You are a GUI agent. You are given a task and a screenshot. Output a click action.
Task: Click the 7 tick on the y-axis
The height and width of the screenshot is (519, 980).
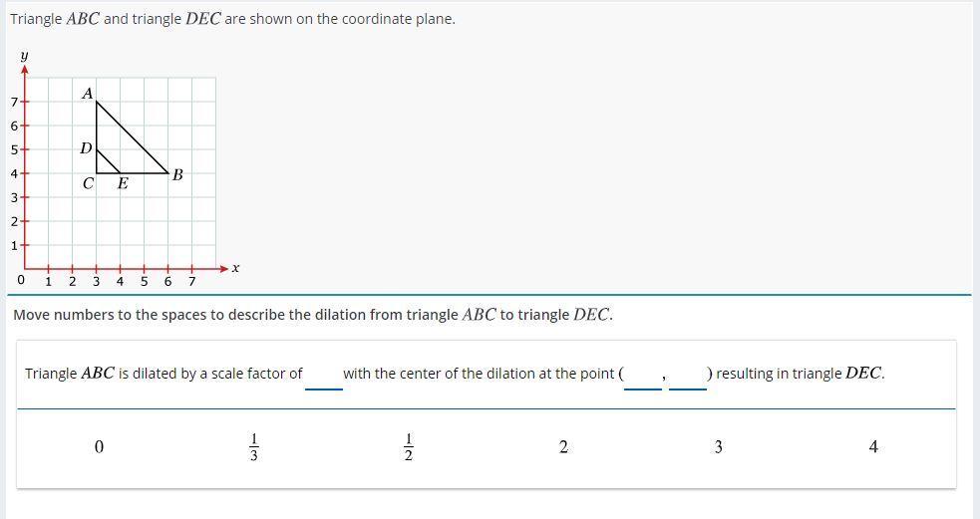[14, 102]
